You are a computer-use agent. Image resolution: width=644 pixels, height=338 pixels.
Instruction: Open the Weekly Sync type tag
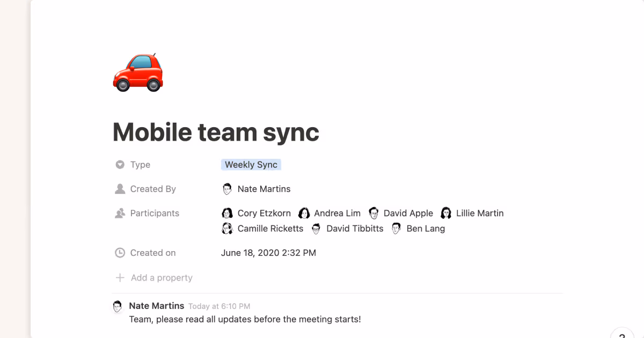251,164
